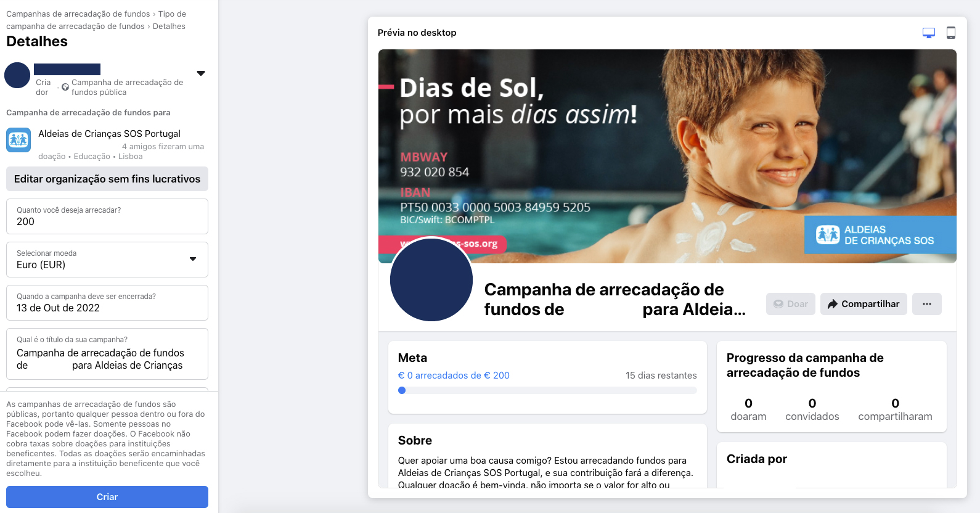Image resolution: width=980 pixels, height=513 pixels.
Task: Open Campanhas de arrecadação de fundos breadcrumb
Action: pyautogui.click(x=78, y=14)
